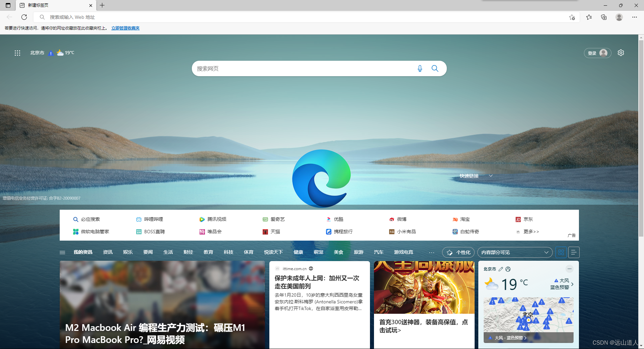The image size is (644, 349).
Task: Edit location pencil icon in weather card
Action: pos(501,269)
